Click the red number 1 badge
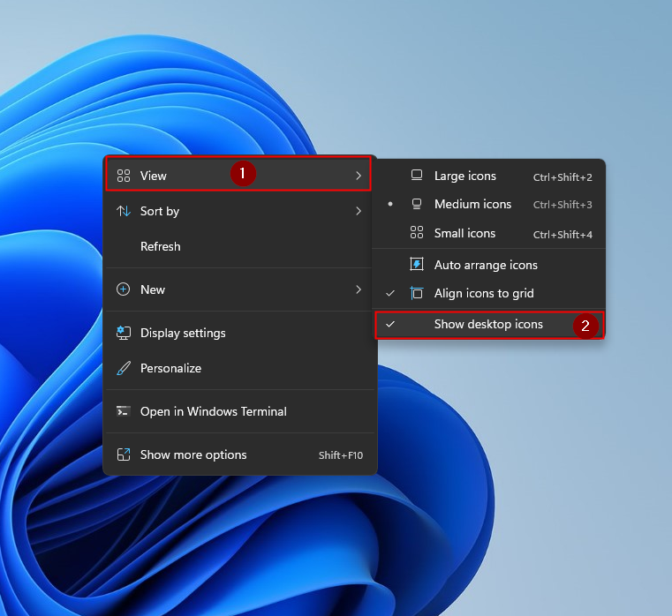672x616 pixels. coord(243,175)
